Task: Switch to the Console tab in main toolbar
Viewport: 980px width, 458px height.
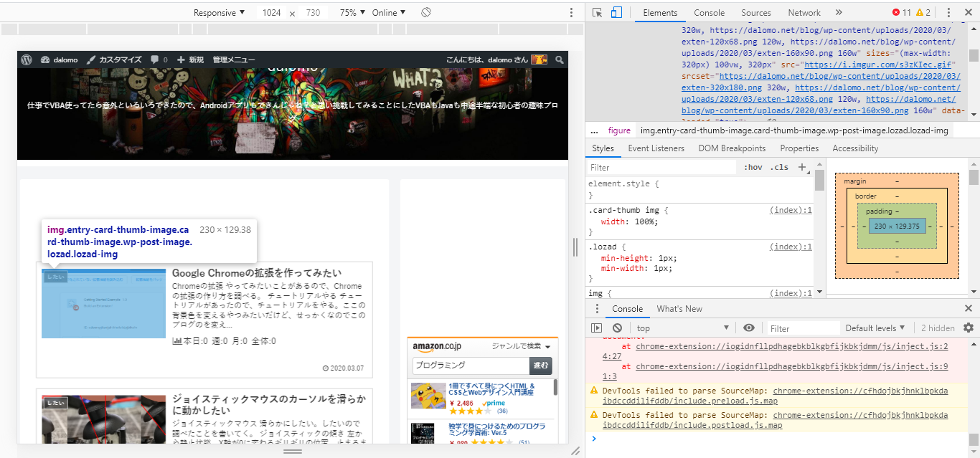Action: click(x=709, y=13)
